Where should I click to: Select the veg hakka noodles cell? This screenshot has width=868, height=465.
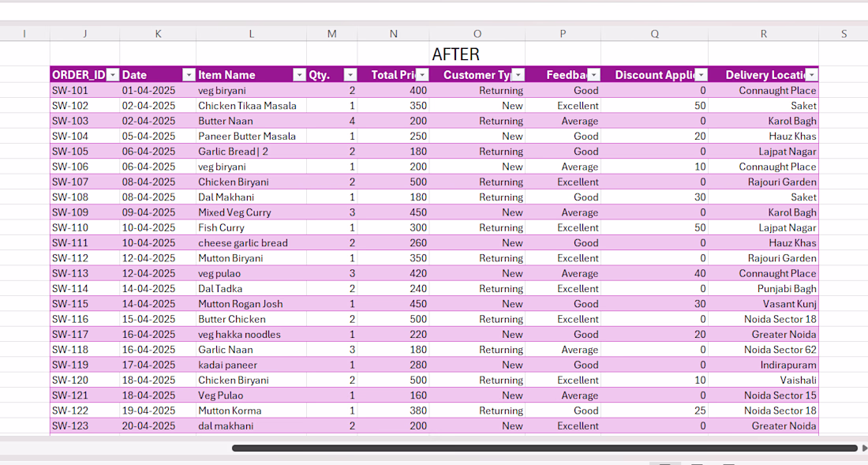pyautogui.click(x=251, y=335)
